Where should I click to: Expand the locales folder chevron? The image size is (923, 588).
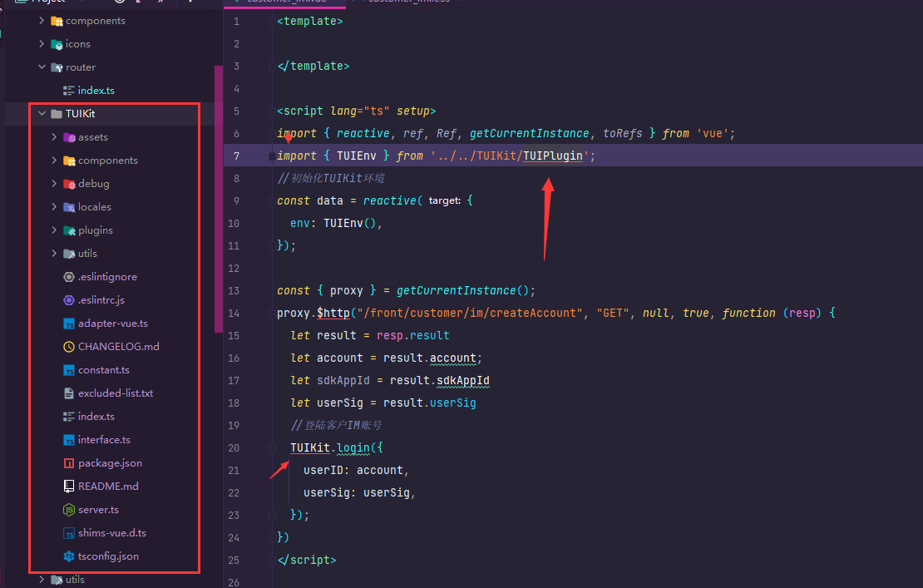54,206
